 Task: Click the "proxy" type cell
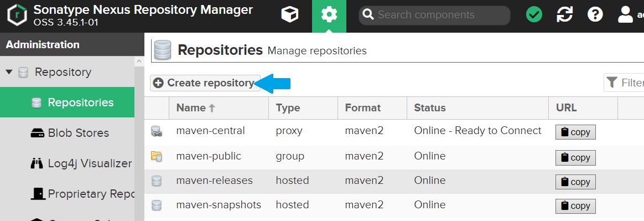289,131
